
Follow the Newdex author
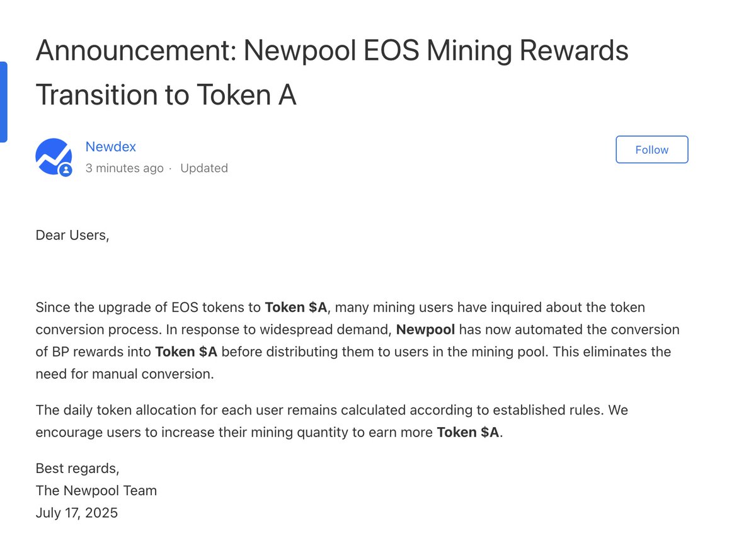point(651,150)
